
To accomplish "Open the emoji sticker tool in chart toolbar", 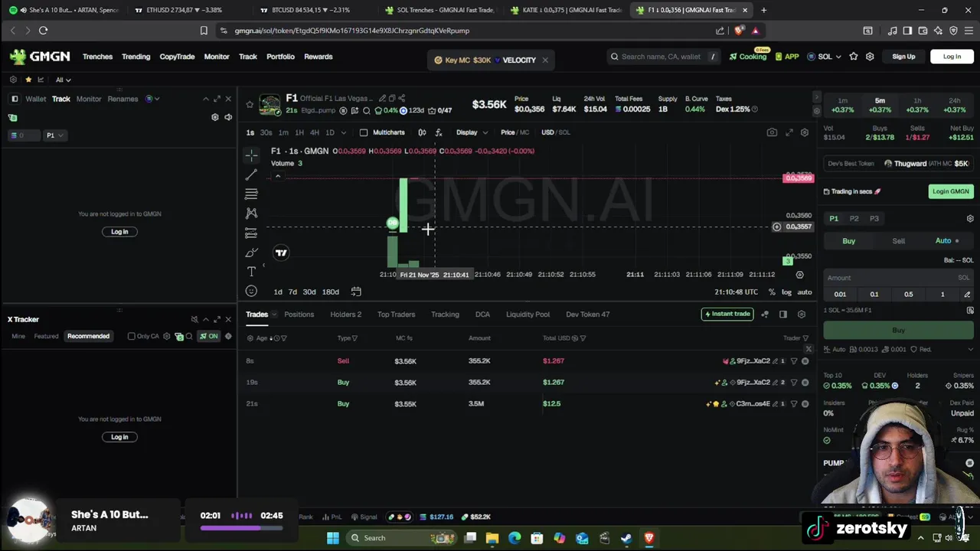I will click(251, 292).
